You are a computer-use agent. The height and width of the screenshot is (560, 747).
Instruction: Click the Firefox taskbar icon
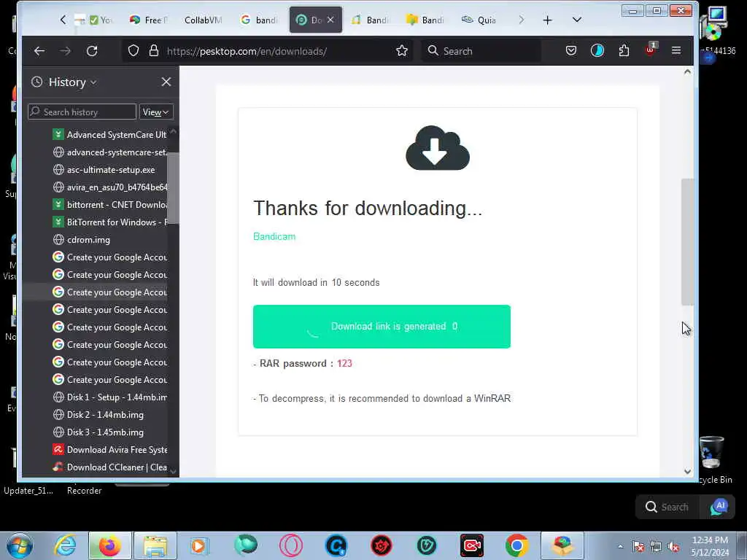(x=109, y=545)
